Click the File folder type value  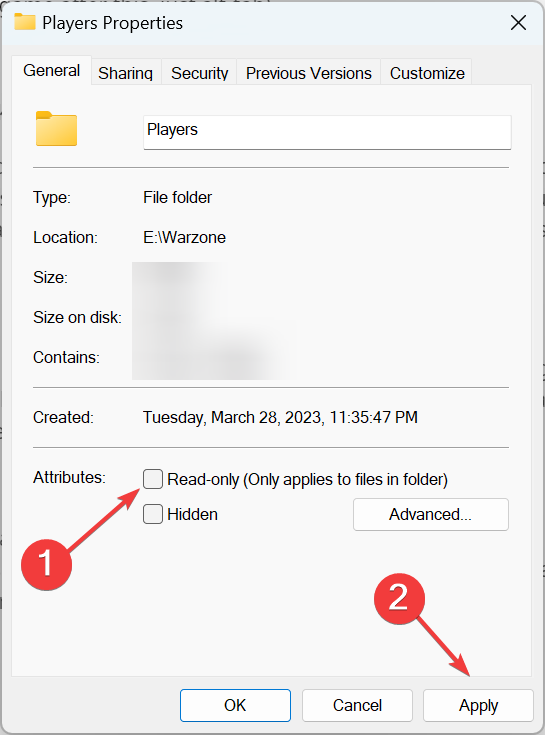tap(177, 197)
